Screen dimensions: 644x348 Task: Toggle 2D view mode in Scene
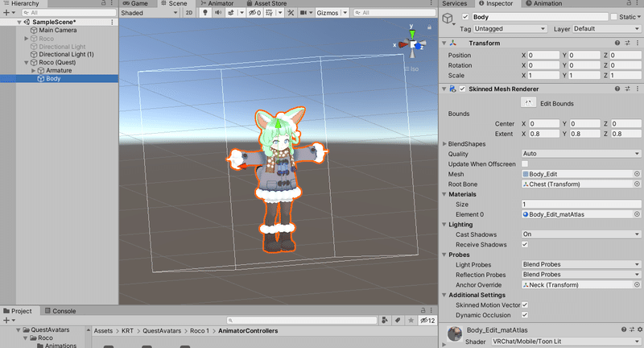pyautogui.click(x=189, y=13)
